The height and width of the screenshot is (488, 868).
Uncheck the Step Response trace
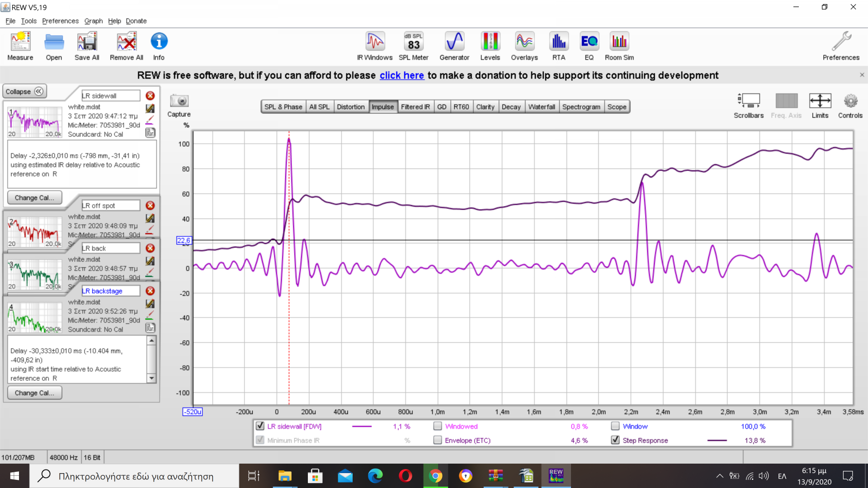click(x=615, y=440)
